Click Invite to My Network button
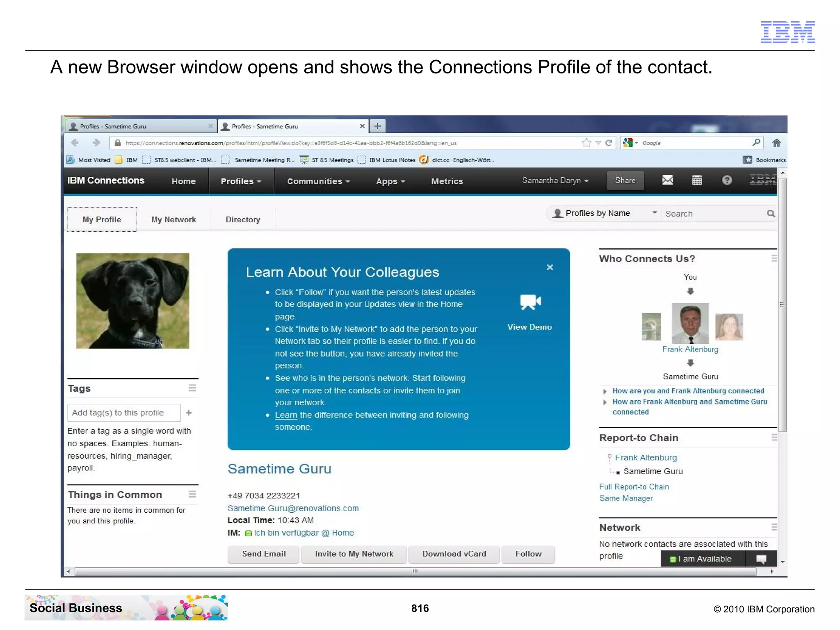This screenshot has height=630, width=840. 354,554
